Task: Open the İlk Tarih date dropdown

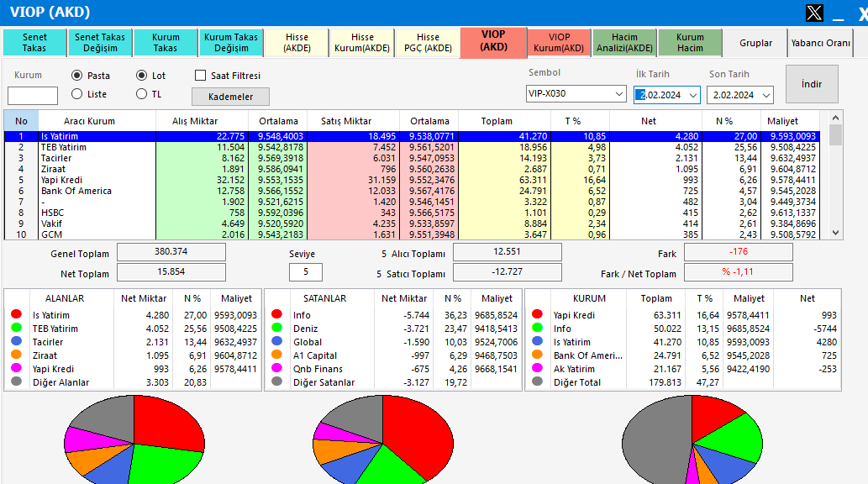Action: point(692,95)
